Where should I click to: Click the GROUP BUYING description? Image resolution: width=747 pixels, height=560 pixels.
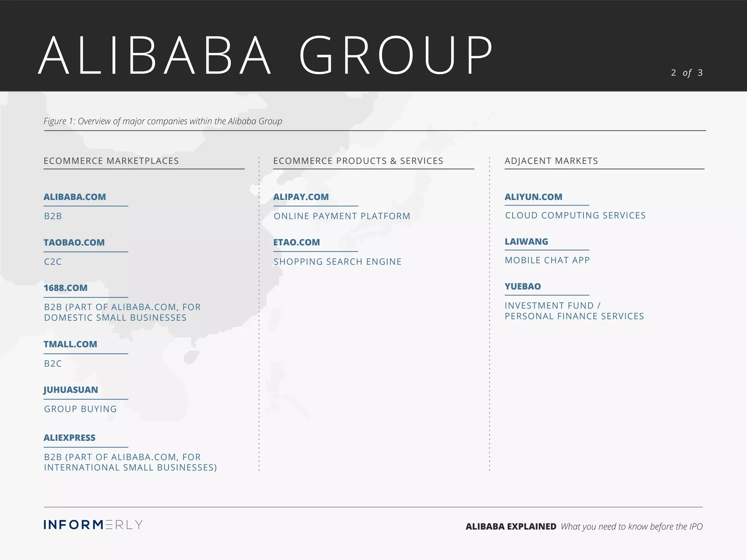click(80, 409)
